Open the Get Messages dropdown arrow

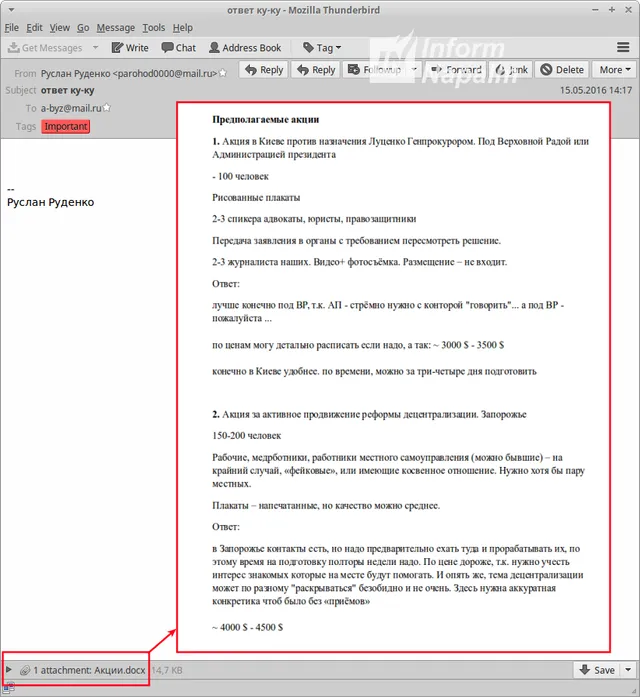[x=96, y=47]
